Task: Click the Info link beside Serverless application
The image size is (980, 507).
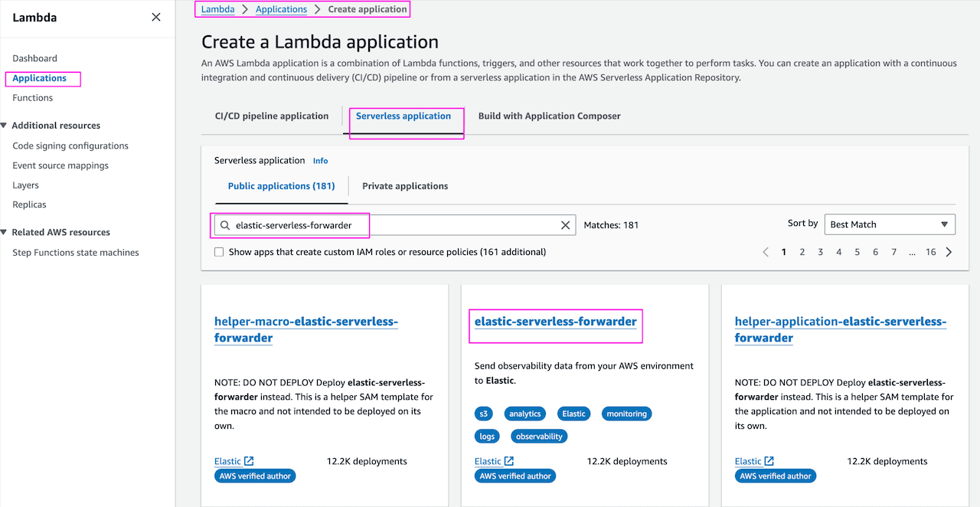Action: pyautogui.click(x=320, y=160)
